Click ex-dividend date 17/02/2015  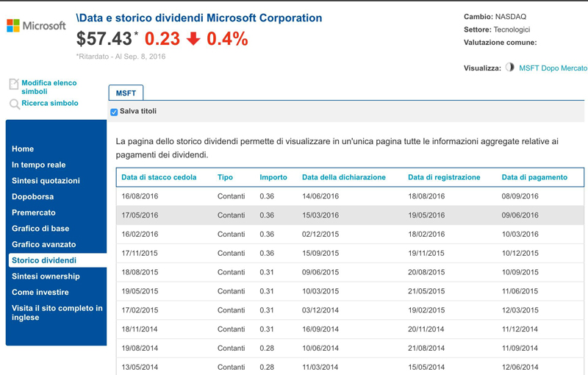(140, 310)
